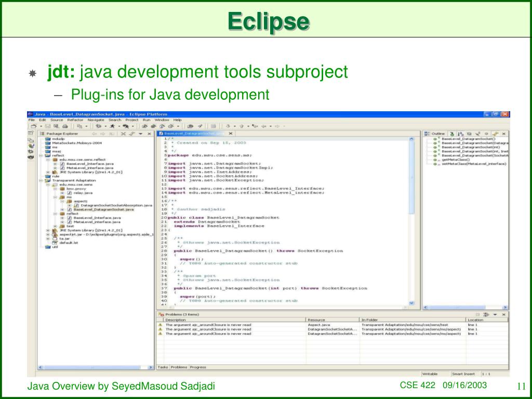532x399 pixels.
Task: Open the Search menu
Action: (x=115, y=120)
